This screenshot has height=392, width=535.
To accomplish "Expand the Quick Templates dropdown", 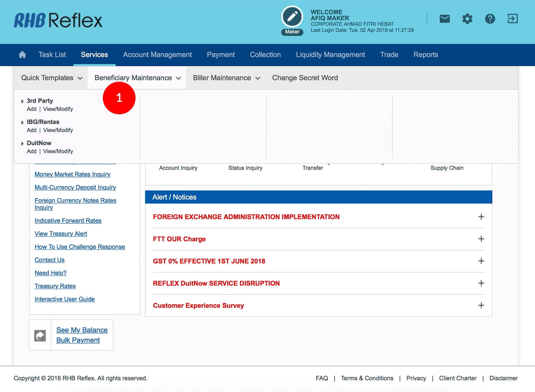I will pyautogui.click(x=51, y=78).
